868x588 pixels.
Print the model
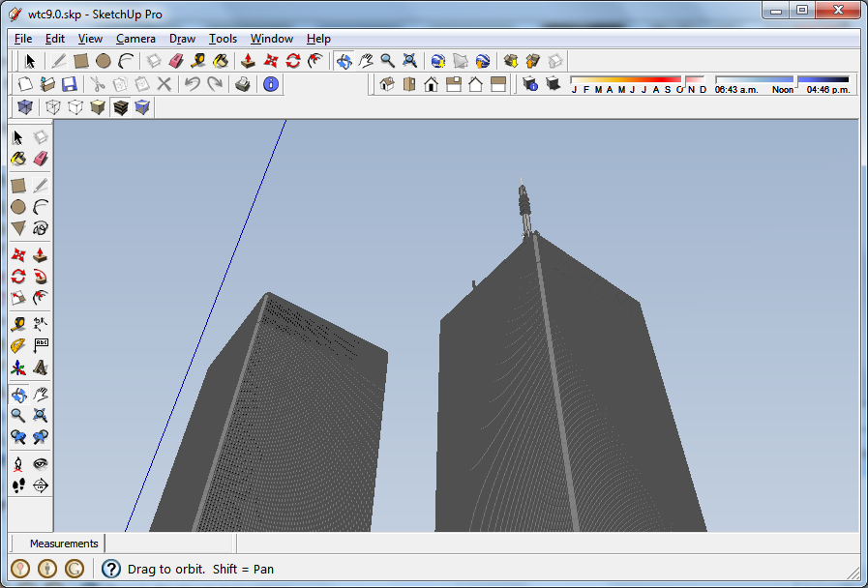(x=243, y=84)
